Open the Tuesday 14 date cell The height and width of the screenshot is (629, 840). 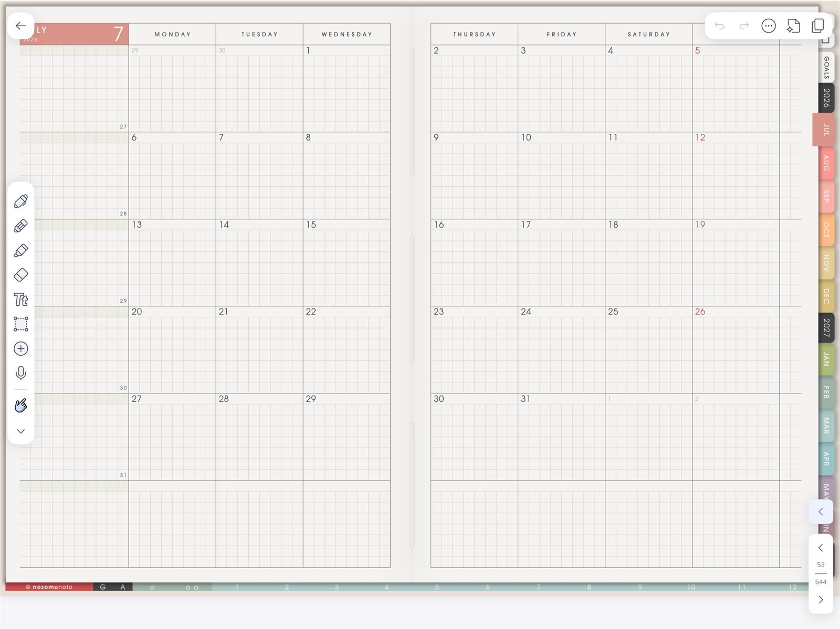pos(259,262)
